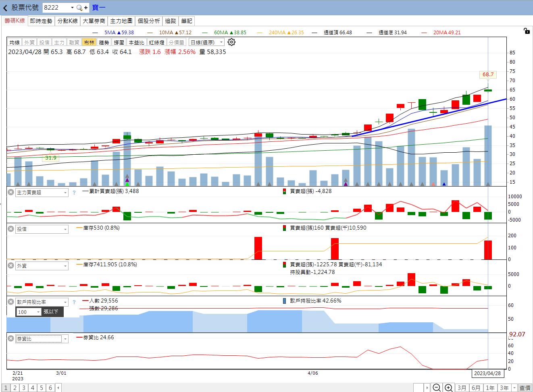Set chart range to 6月
Image resolution: width=533 pixels, height=392 pixels.
pos(476,388)
